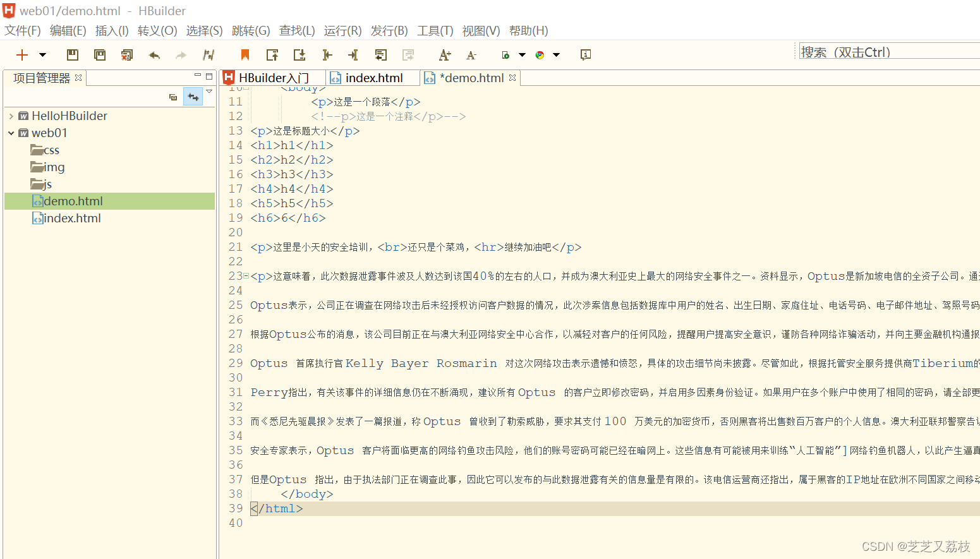Click the search box 搜索（双击Ctrl）
The image size is (980, 559).
[889, 52]
